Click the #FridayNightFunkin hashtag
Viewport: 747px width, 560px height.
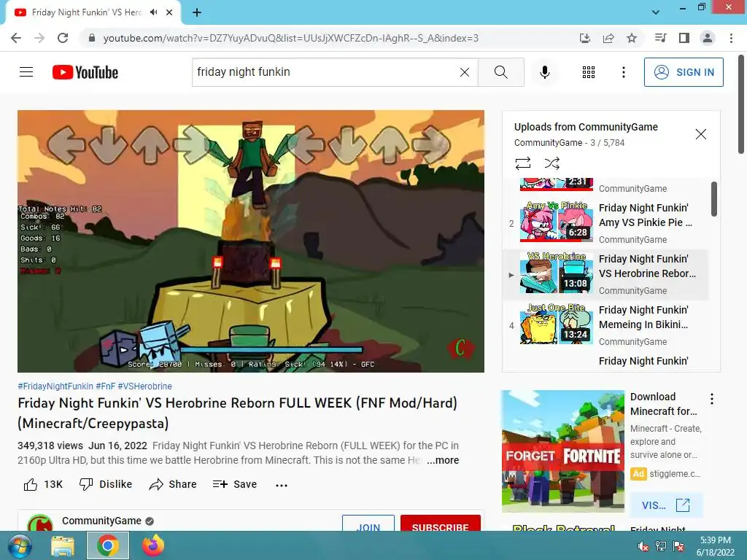tap(55, 386)
